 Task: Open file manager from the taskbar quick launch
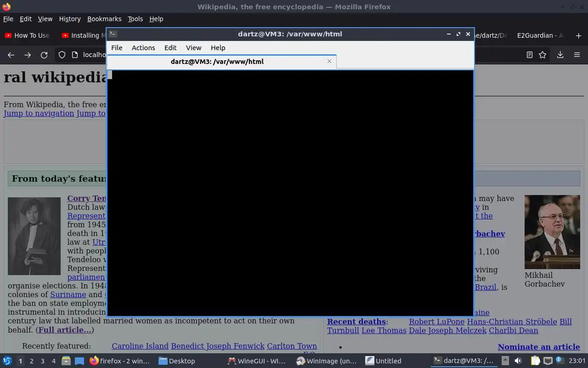(x=66, y=361)
